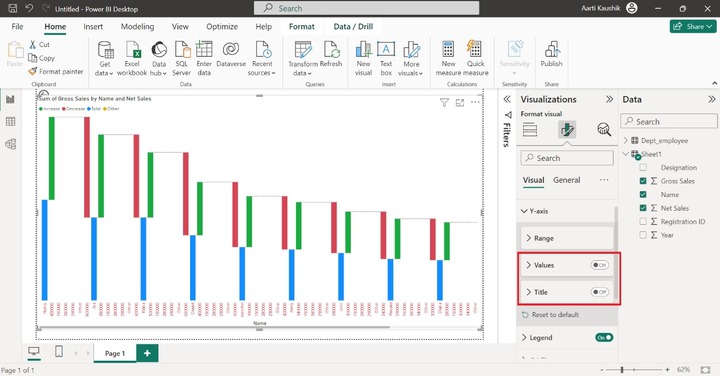Open the View ribbon tab
This screenshot has width=720, height=376.
180,27
